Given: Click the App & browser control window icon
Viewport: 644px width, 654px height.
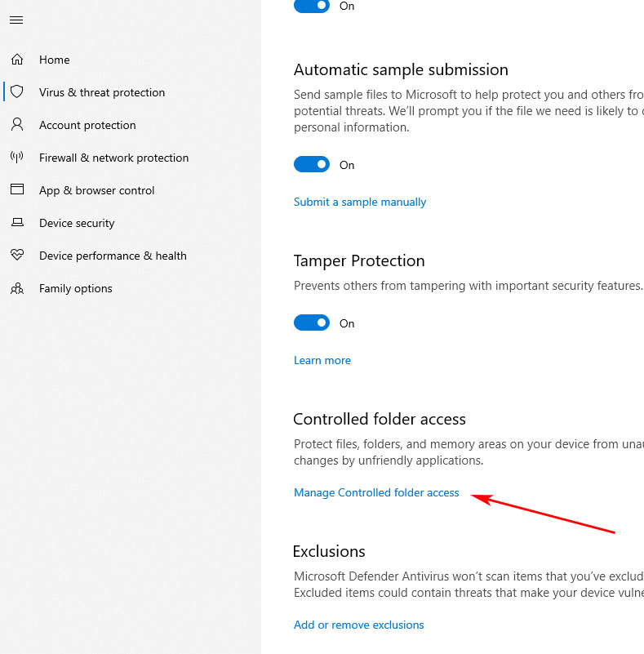Looking at the screenshot, I should coord(17,189).
